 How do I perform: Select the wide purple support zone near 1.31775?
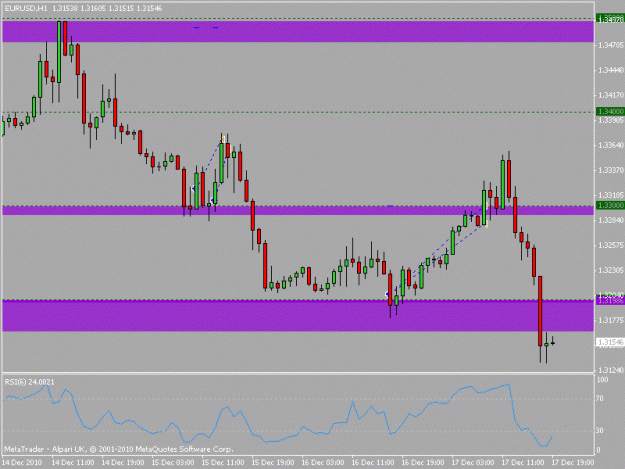click(x=298, y=316)
